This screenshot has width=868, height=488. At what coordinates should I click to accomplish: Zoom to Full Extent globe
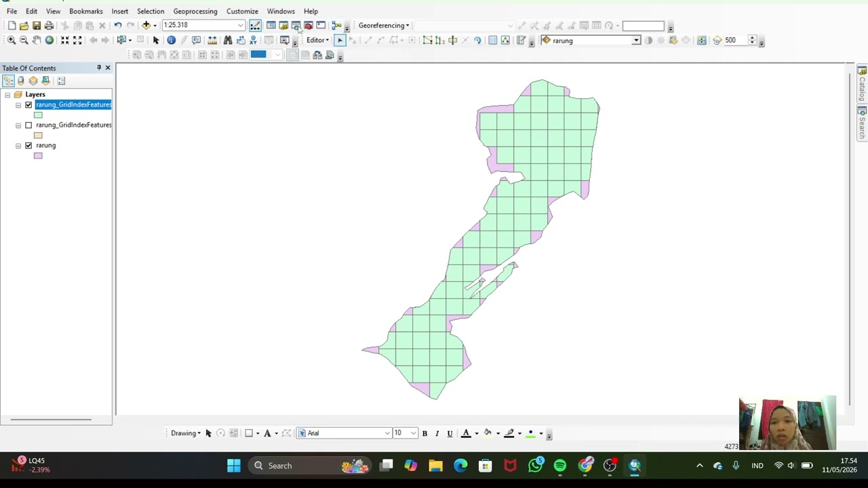pos(49,41)
